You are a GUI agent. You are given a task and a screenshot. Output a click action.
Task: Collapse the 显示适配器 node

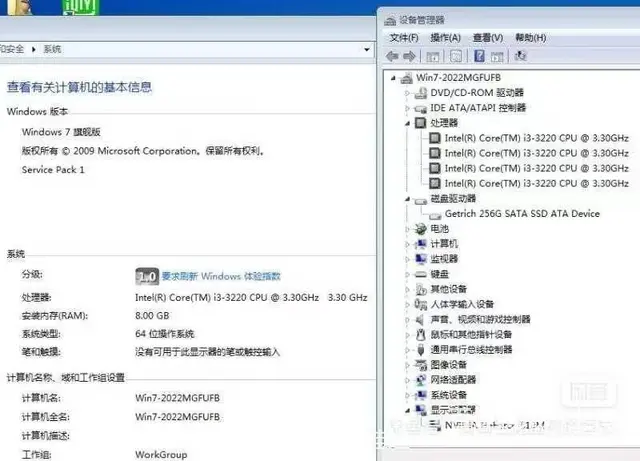[x=407, y=410]
